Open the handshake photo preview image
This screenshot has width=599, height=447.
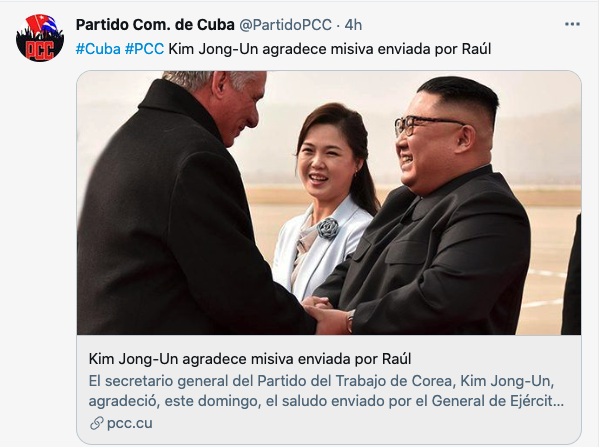329,202
